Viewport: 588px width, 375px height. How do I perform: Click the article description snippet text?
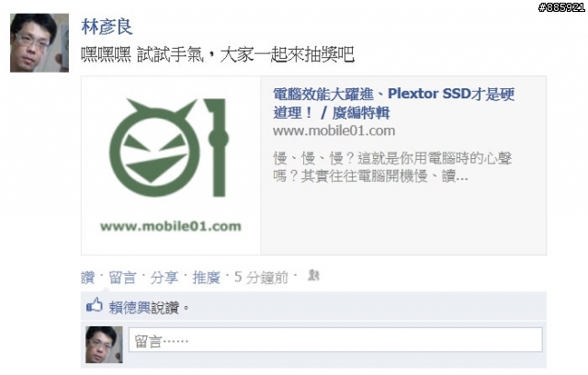tap(392, 167)
